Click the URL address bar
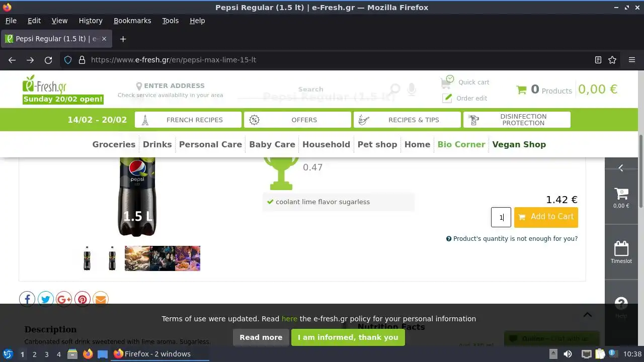Image resolution: width=644 pixels, height=362 pixels. pos(340,60)
